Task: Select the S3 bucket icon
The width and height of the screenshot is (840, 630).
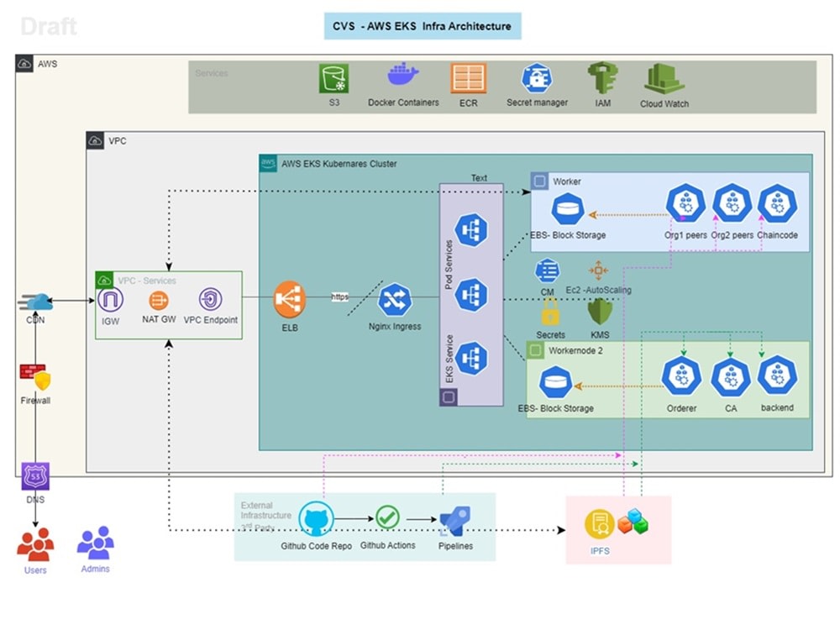Action: pos(333,80)
